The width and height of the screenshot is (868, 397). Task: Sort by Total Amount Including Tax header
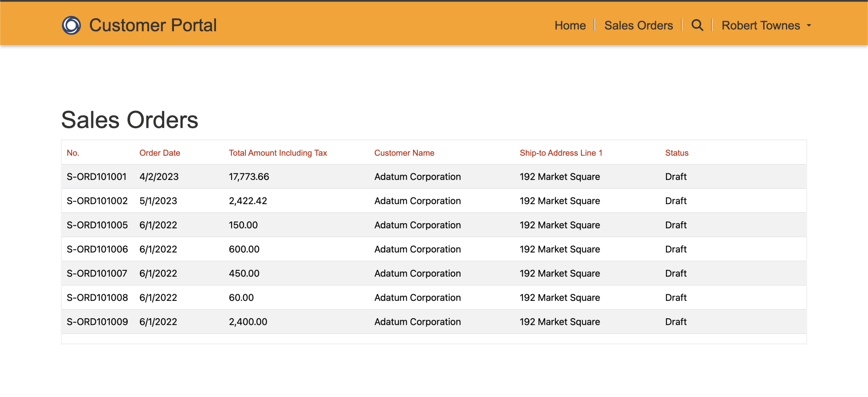coord(278,153)
